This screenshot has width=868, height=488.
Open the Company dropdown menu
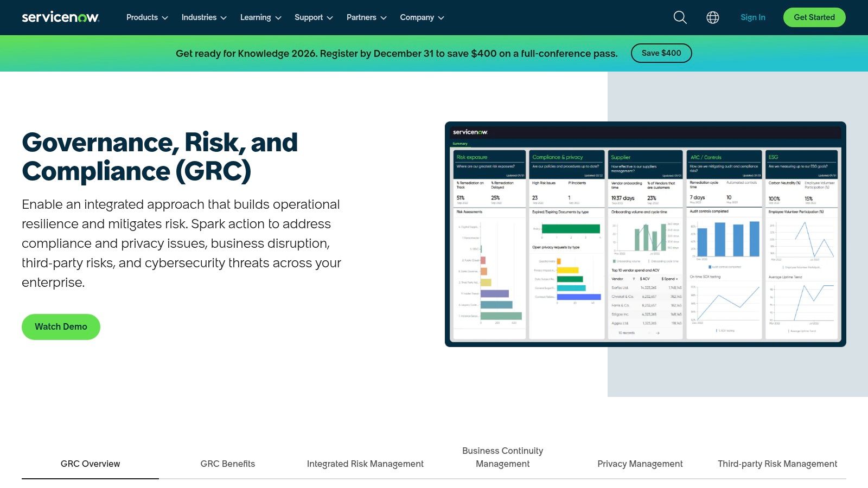(422, 17)
